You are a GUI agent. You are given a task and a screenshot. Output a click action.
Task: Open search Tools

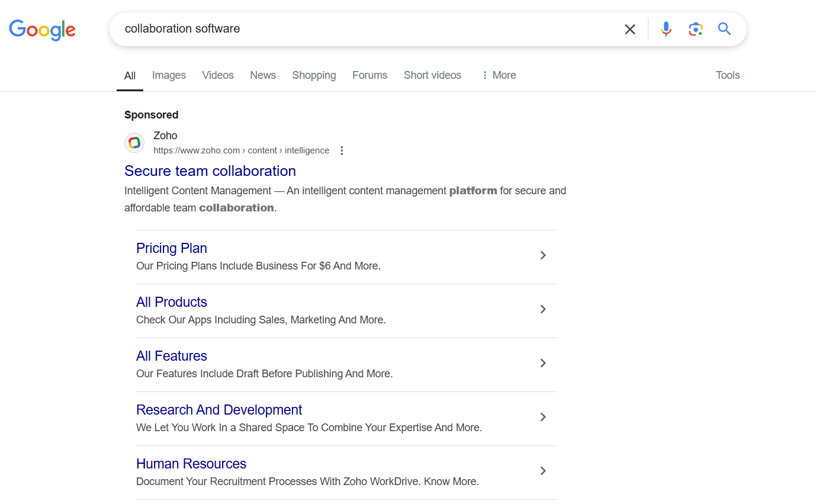[x=728, y=75]
